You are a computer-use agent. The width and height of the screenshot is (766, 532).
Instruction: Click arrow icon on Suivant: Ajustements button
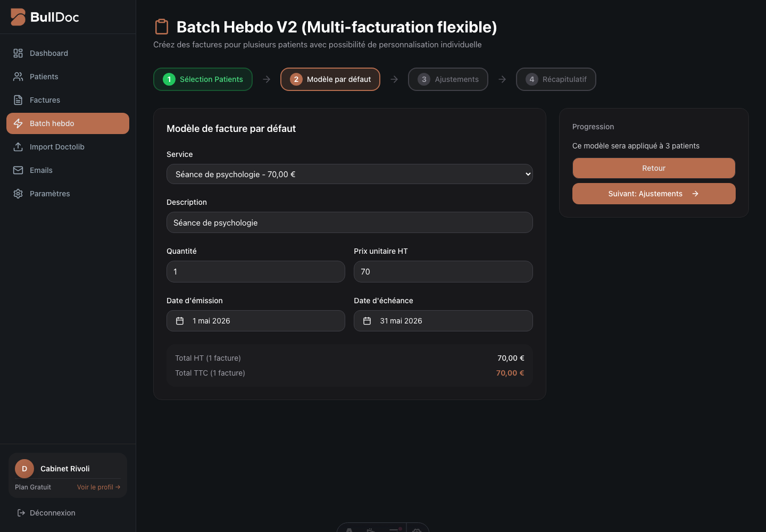tap(695, 194)
